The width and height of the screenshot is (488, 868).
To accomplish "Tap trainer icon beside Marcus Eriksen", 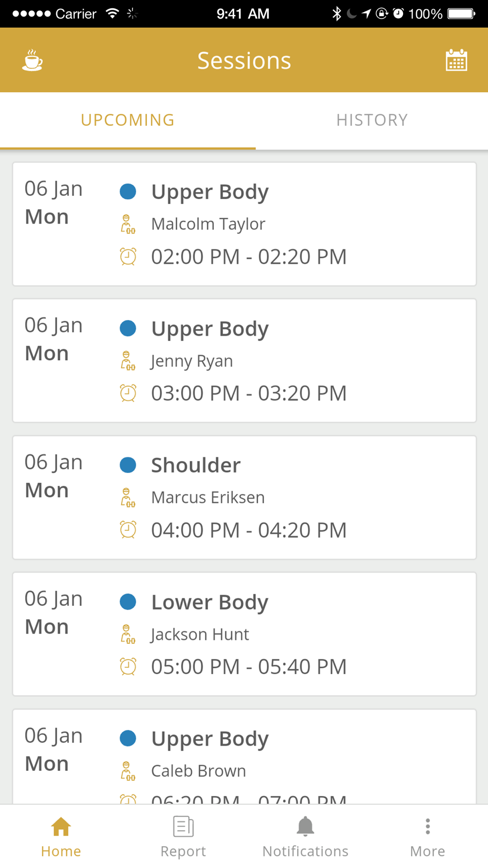I will tap(128, 497).
